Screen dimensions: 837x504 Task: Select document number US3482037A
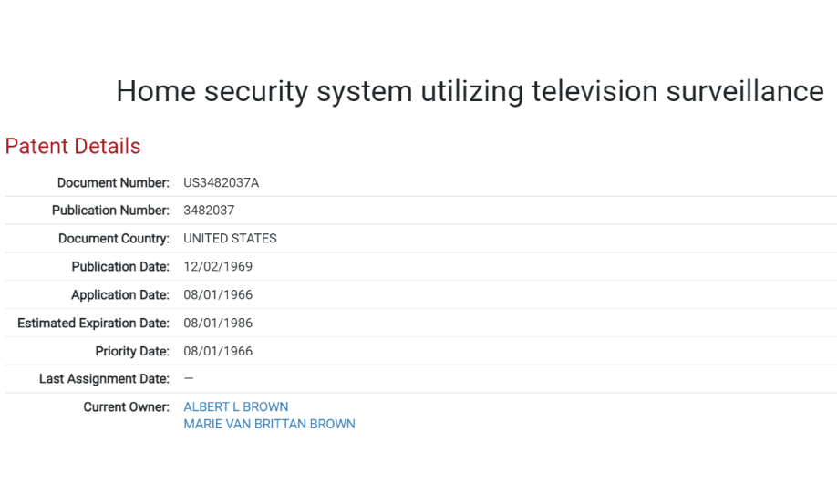coord(222,183)
